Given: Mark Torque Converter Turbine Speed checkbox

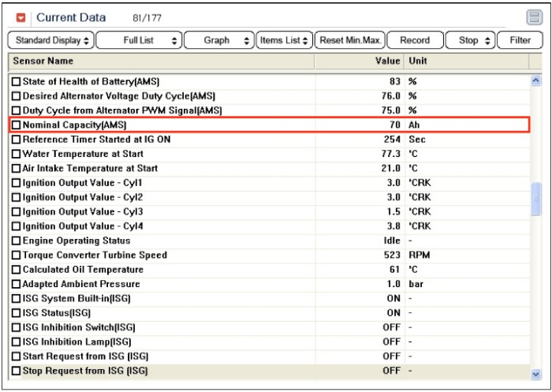Looking at the screenshot, I should (x=16, y=256).
